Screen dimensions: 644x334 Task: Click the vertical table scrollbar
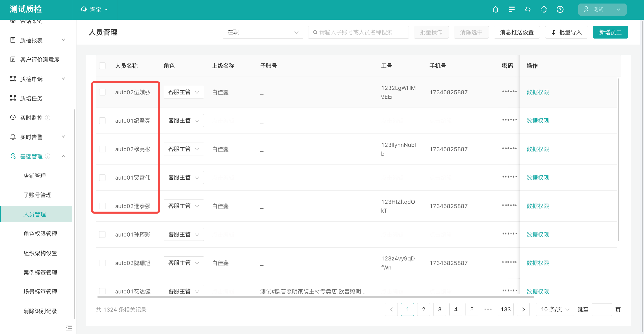(x=619, y=160)
